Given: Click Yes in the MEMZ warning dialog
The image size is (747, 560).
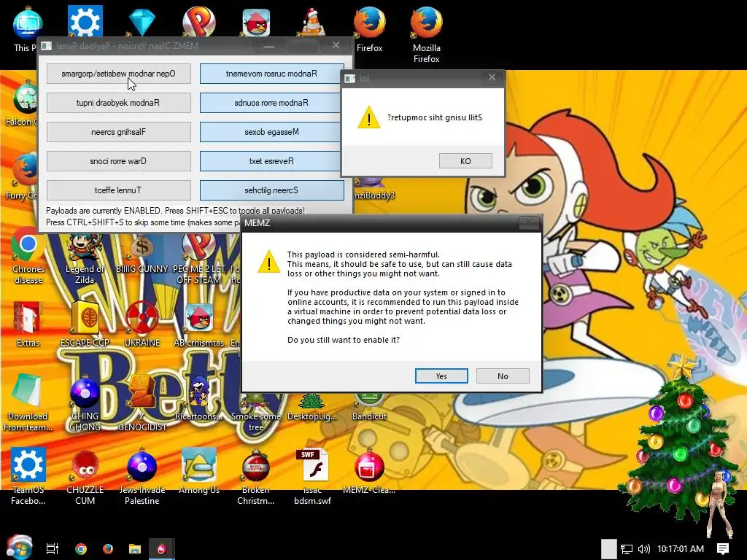Looking at the screenshot, I should pos(441,376).
